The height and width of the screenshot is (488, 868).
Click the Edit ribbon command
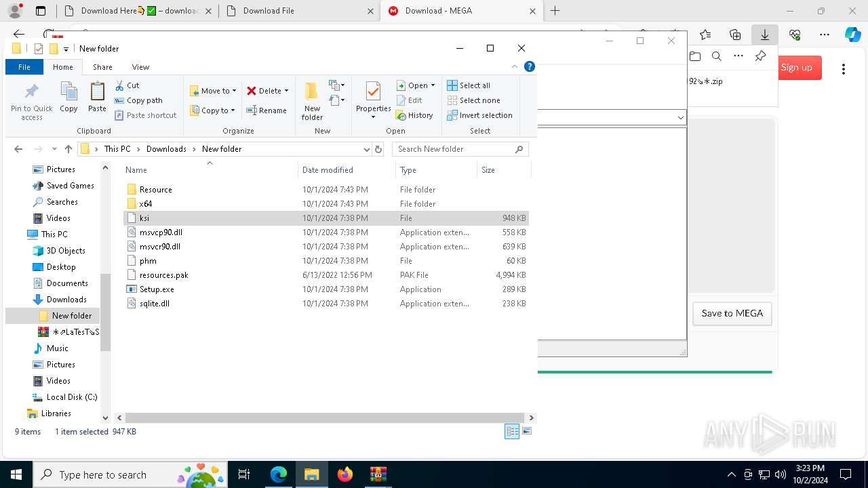click(409, 100)
